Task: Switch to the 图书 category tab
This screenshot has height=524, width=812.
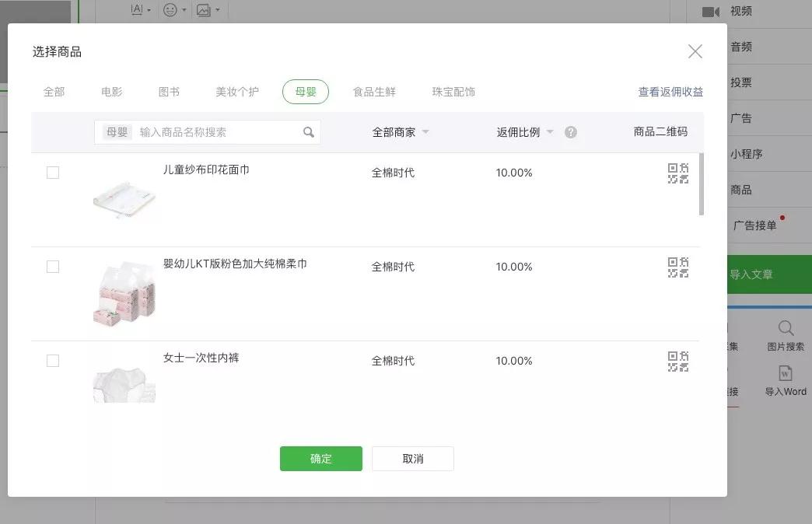Action: (x=169, y=92)
